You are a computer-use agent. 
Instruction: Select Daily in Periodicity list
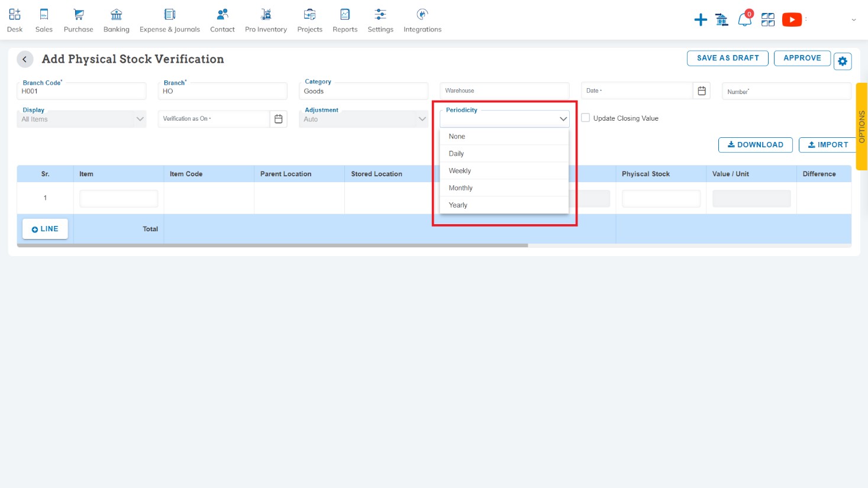504,154
